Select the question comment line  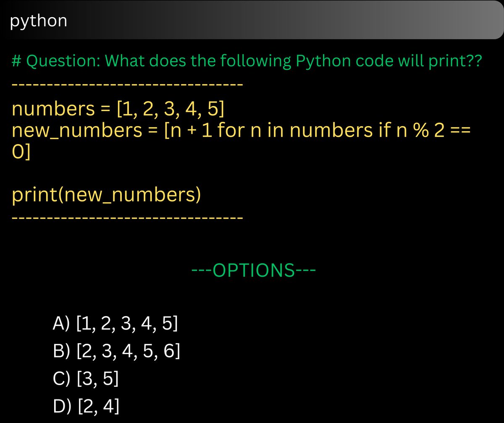click(247, 62)
